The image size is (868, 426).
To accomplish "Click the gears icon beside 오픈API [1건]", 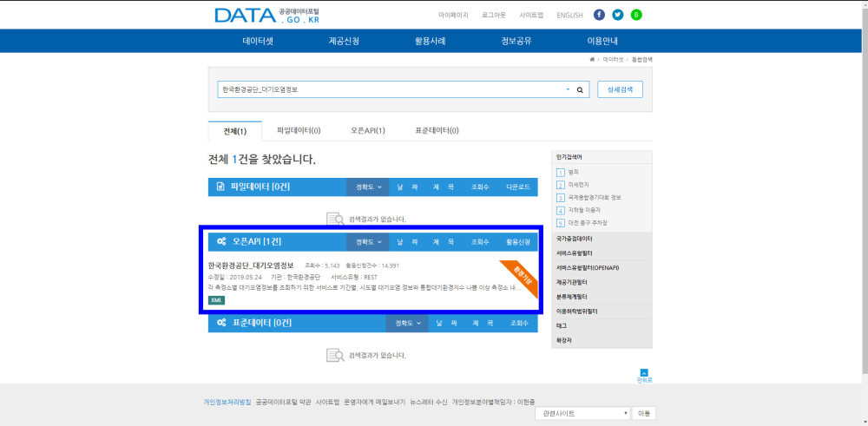I will coord(220,242).
